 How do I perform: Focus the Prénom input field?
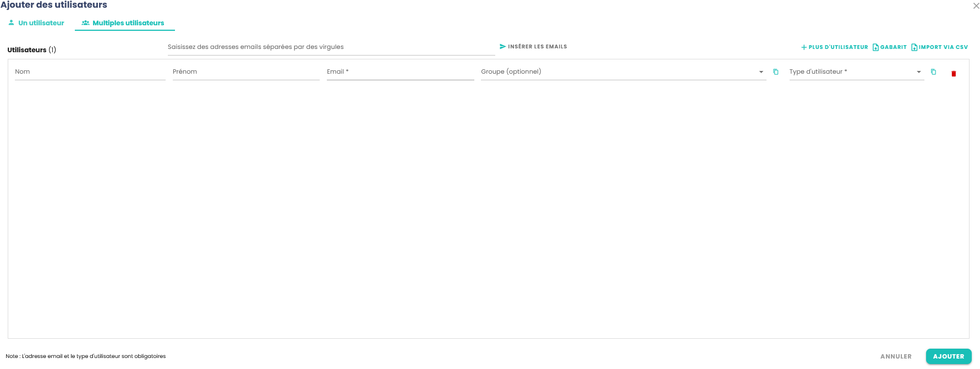pos(246,72)
